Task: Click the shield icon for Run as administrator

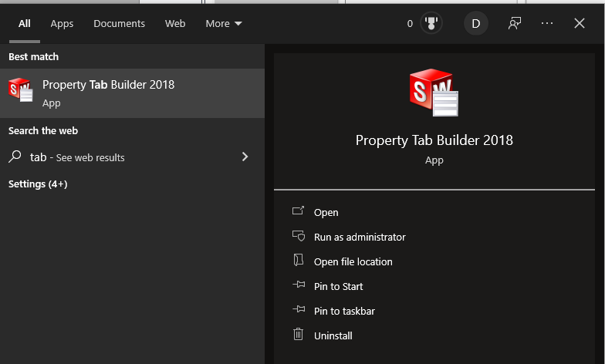Action: pyautogui.click(x=298, y=236)
